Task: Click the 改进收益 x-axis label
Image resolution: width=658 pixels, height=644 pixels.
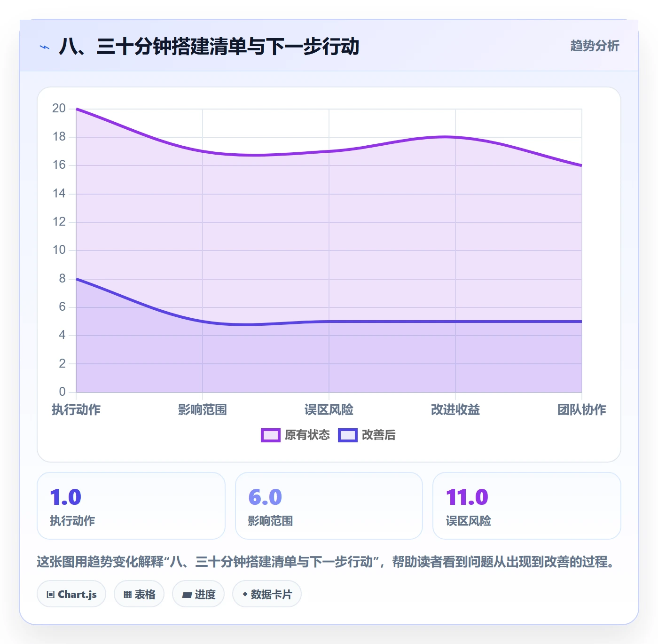Action: click(x=455, y=410)
